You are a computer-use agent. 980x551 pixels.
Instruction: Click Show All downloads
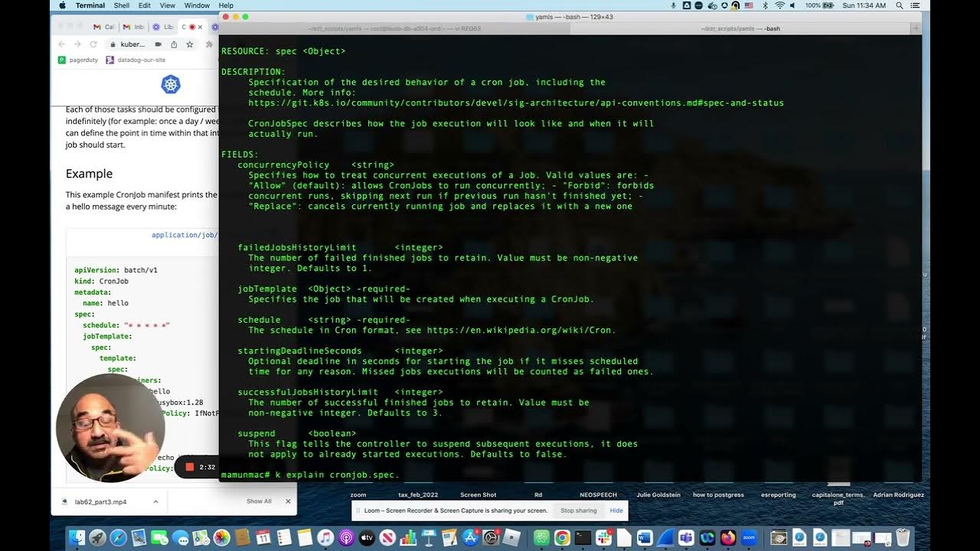point(259,501)
